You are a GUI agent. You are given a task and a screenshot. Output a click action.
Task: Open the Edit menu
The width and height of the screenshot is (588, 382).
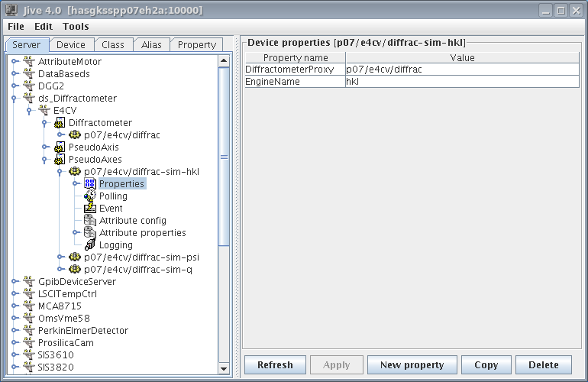click(x=44, y=26)
